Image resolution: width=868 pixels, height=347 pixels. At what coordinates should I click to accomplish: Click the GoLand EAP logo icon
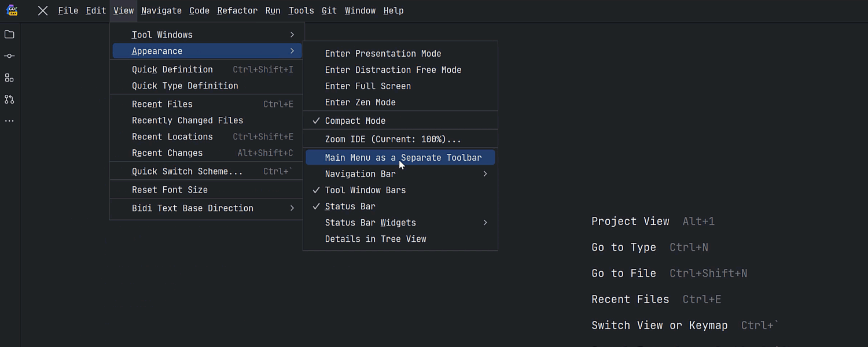click(12, 10)
